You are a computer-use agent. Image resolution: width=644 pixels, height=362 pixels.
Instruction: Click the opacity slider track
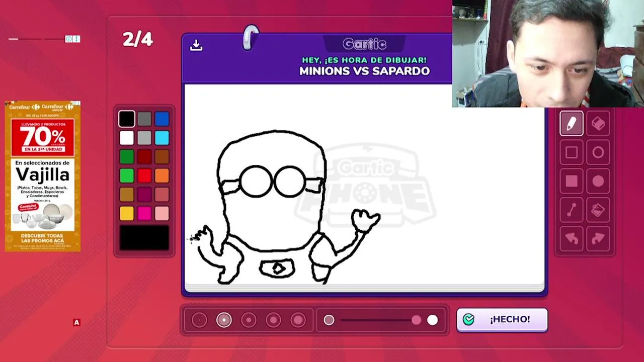click(380, 320)
